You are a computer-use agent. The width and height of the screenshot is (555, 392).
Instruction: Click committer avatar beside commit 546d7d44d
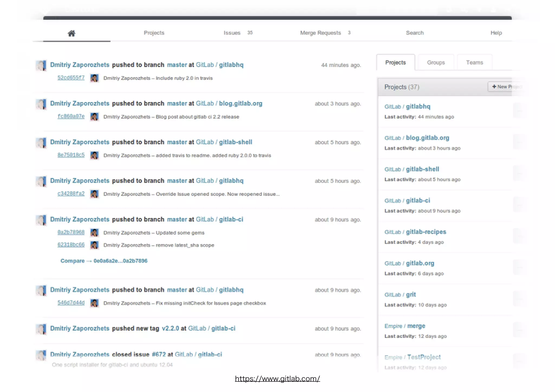(94, 303)
